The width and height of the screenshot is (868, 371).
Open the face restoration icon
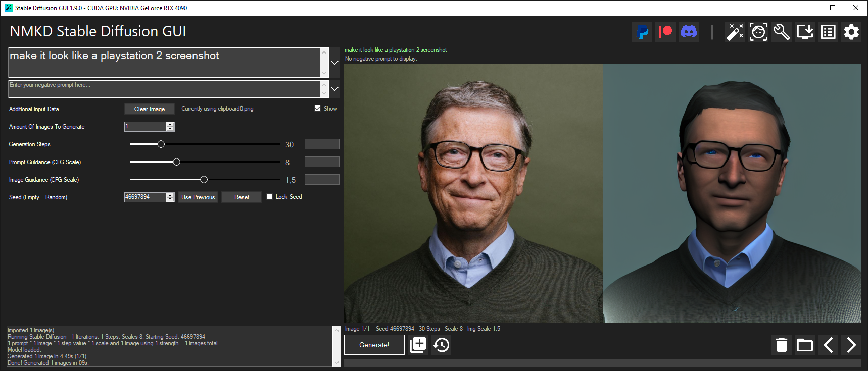pyautogui.click(x=758, y=32)
